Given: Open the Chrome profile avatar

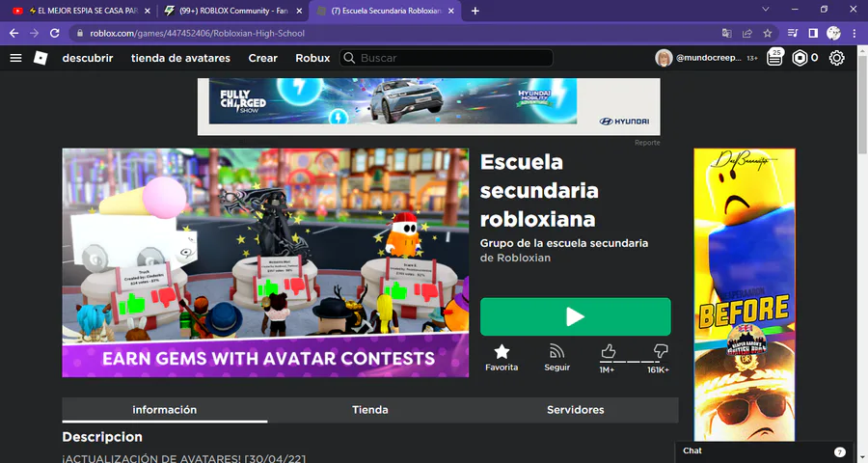Looking at the screenshot, I should point(833,33).
